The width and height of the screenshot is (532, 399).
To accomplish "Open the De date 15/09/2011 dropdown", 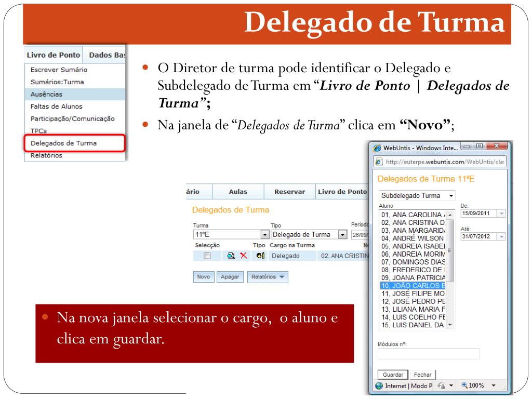I will 501,214.
